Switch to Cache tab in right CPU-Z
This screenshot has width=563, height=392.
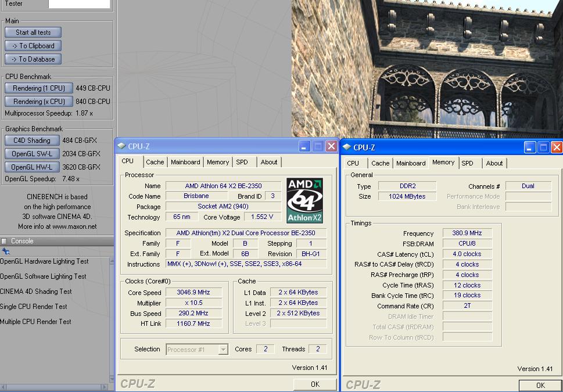(380, 163)
